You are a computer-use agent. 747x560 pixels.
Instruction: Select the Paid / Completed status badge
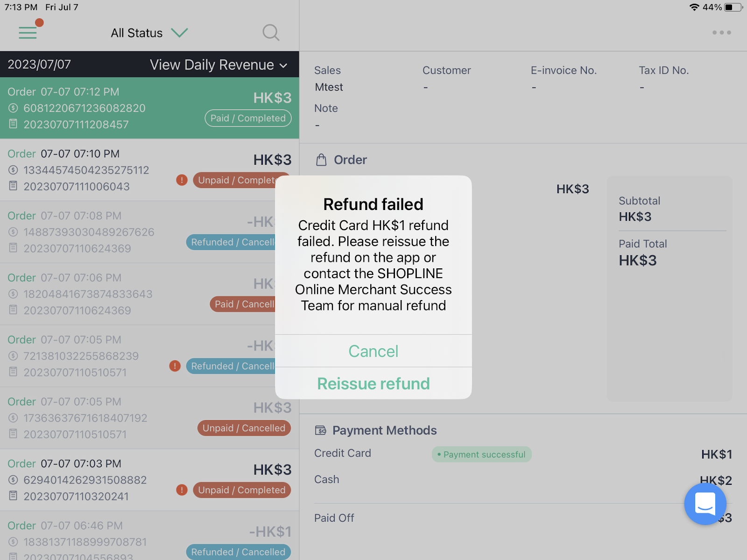(248, 118)
